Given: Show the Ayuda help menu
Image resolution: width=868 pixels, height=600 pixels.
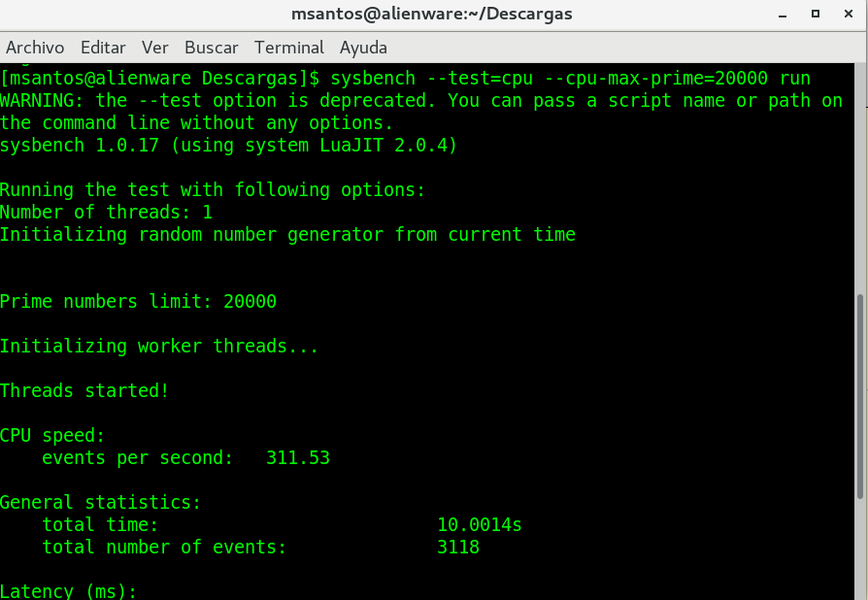Looking at the screenshot, I should pos(363,48).
